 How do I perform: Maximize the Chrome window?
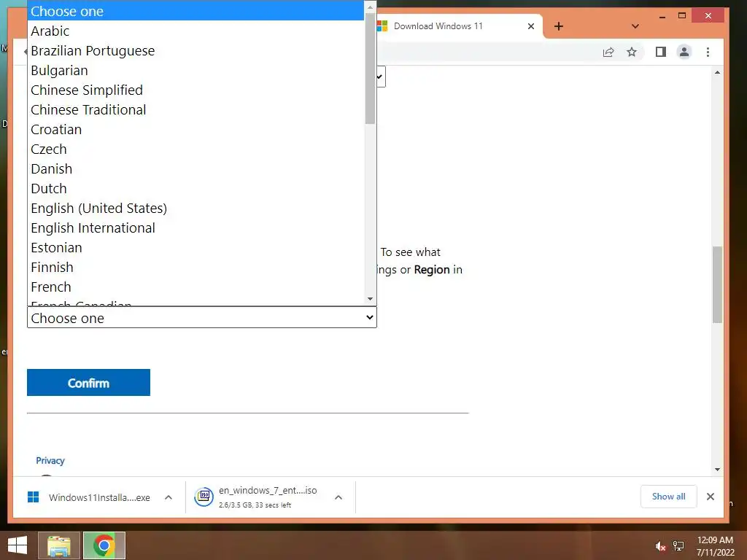[682, 16]
